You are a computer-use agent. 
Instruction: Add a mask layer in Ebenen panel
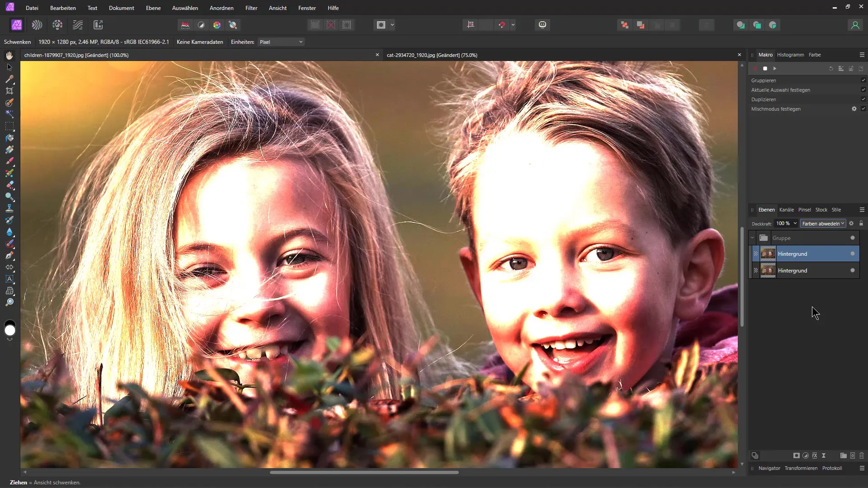point(797,455)
